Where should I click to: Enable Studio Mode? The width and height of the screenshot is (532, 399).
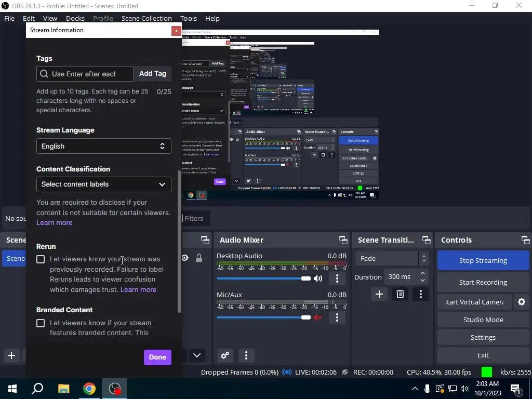click(x=483, y=320)
